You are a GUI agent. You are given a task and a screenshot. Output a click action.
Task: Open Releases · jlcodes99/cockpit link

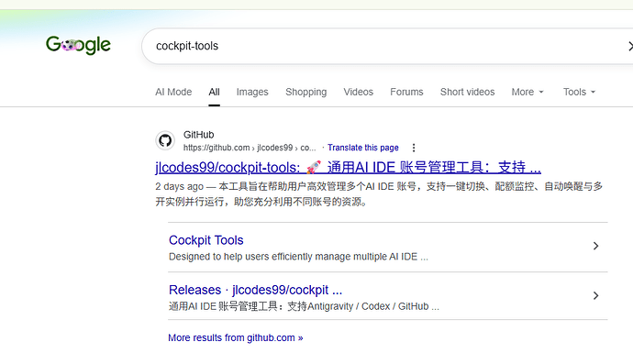click(x=255, y=290)
